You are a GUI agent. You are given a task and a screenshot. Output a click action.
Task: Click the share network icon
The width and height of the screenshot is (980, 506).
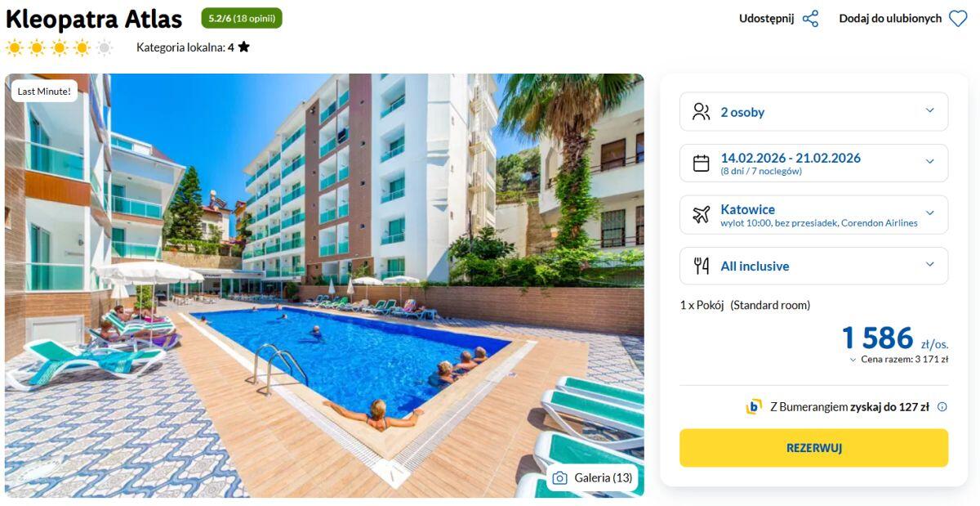point(810,19)
